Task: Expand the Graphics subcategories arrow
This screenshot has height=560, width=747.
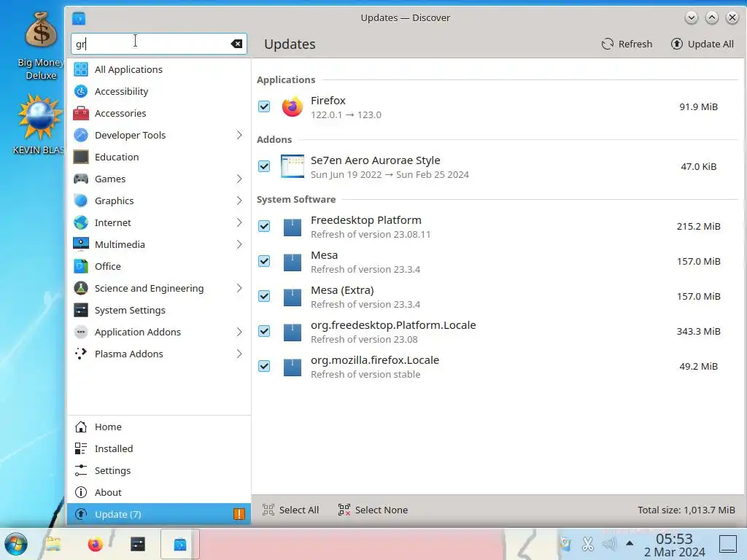Action: pos(239,201)
